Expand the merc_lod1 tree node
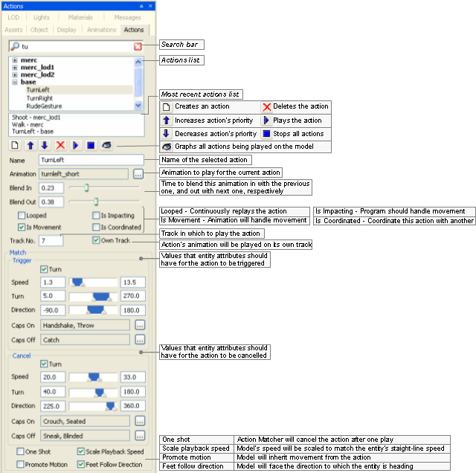476x473 pixels. click(15, 68)
